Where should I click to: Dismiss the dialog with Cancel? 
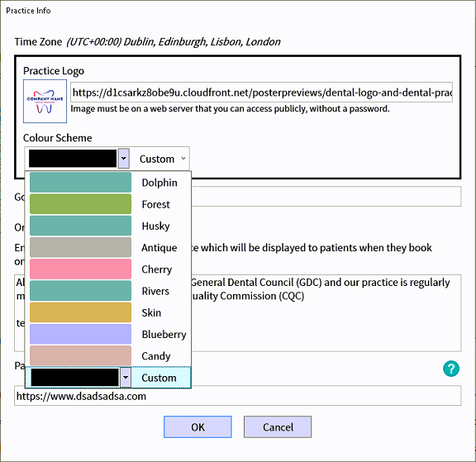coord(278,426)
